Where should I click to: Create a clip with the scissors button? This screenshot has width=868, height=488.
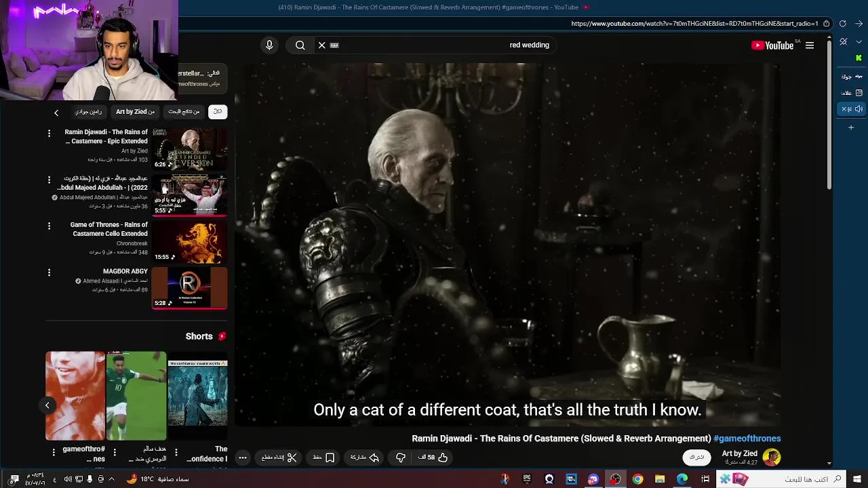pos(279,457)
